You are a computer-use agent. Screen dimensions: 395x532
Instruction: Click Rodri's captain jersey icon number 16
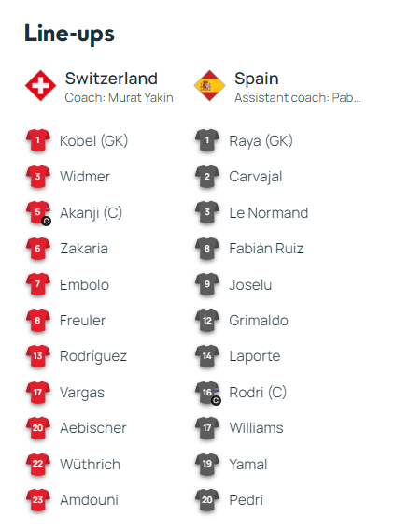coord(207,393)
